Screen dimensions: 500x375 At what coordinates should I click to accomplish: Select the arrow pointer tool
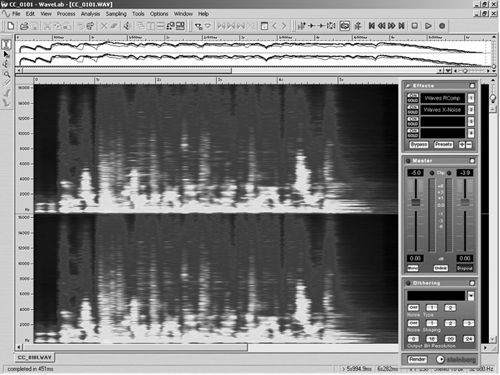pos(6,54)
